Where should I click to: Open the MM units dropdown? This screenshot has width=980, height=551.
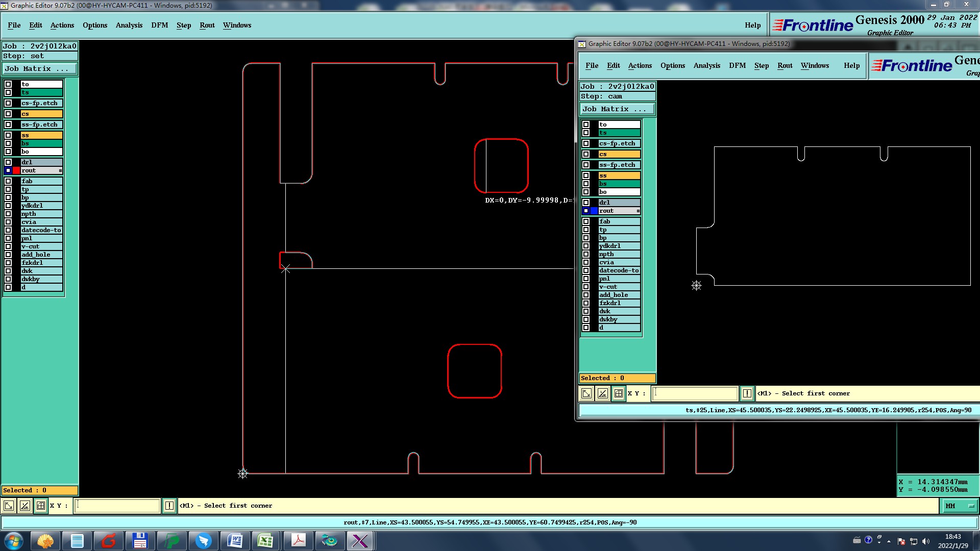point(959,506)
